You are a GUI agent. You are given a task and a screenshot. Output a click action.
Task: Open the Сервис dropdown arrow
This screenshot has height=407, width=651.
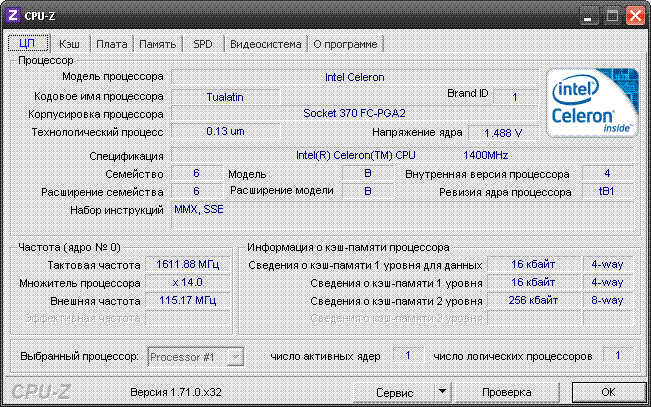[443, 392]
